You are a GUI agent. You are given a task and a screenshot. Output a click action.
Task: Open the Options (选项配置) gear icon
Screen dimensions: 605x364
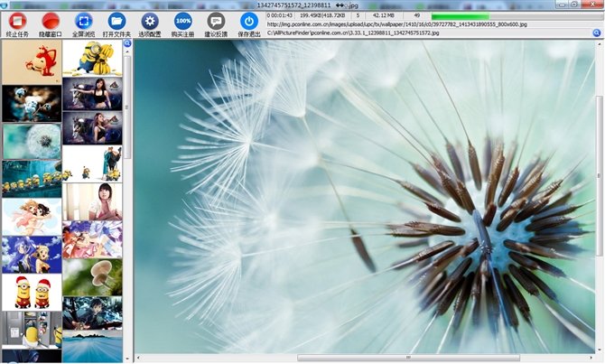click(x=150, y=21)
